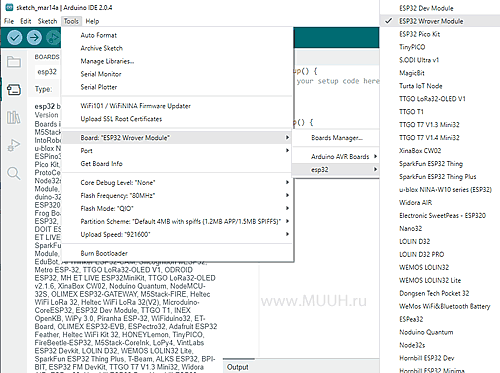Choose SparkFun ESP32 Thing Plus board

[440, 177]
